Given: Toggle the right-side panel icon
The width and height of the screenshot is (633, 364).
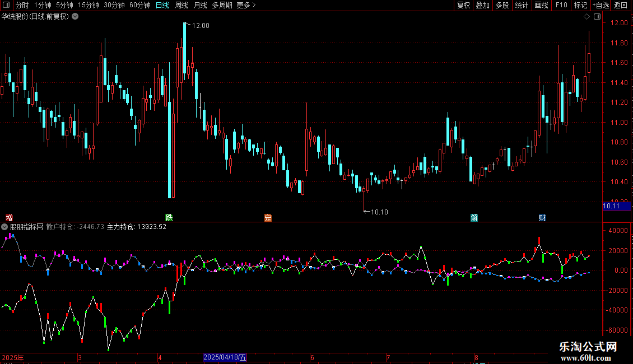Looking at the screenshot, I should coord(597,17).
